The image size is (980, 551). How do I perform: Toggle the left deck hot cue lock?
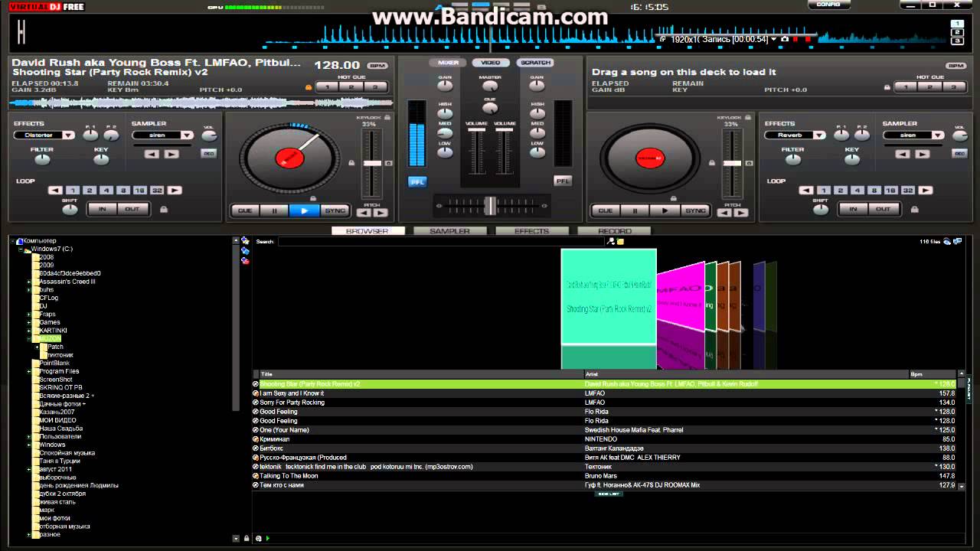pyautogui.click(x=309, y=87)
